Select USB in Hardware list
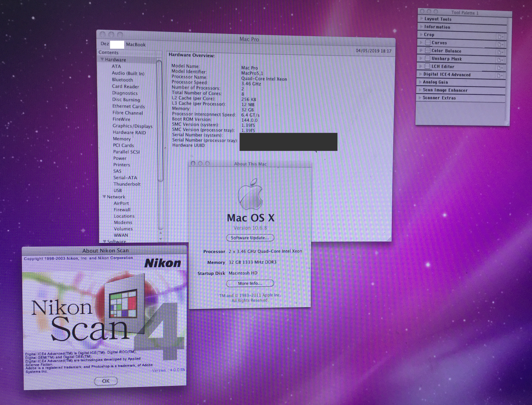This screenshot has width=532, height=405. click(x=118, y=191)
